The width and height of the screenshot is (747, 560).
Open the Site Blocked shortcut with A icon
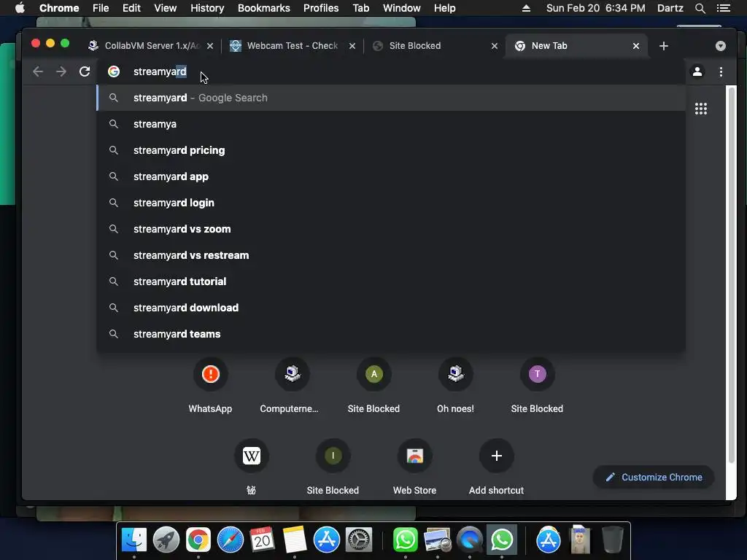374,386
